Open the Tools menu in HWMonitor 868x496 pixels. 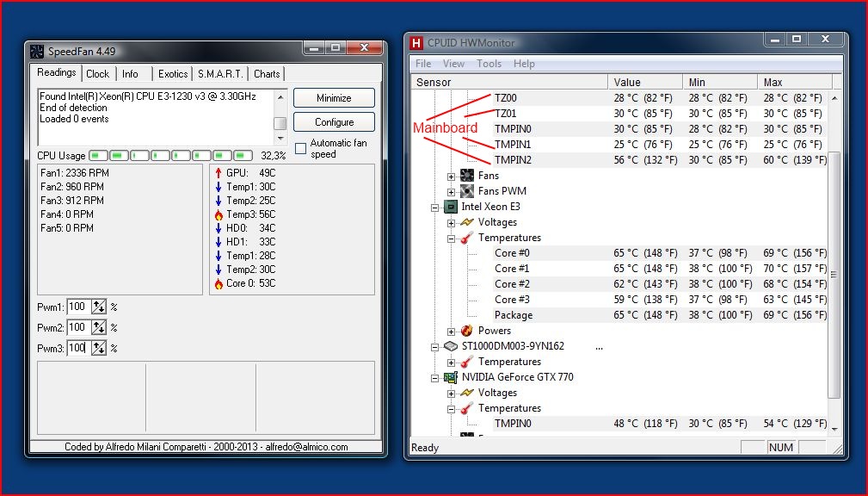(489, 64)
